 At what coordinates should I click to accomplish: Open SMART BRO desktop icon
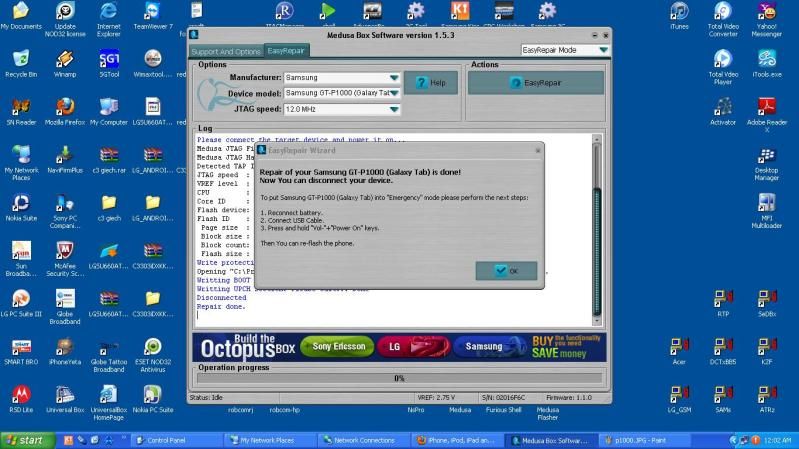(21, 351)
